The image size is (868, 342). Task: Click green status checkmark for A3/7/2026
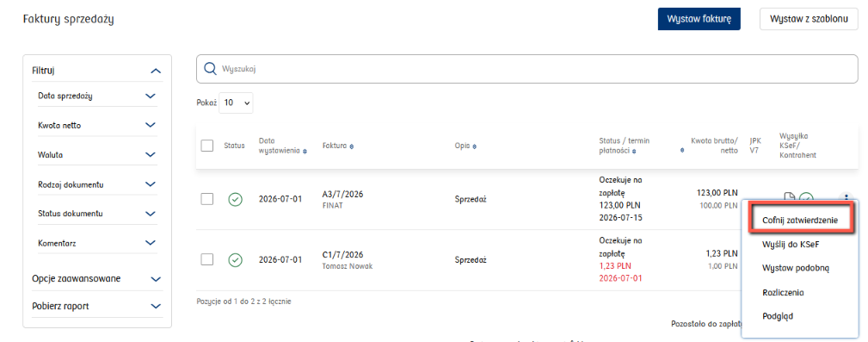click(x=235, y=199)
